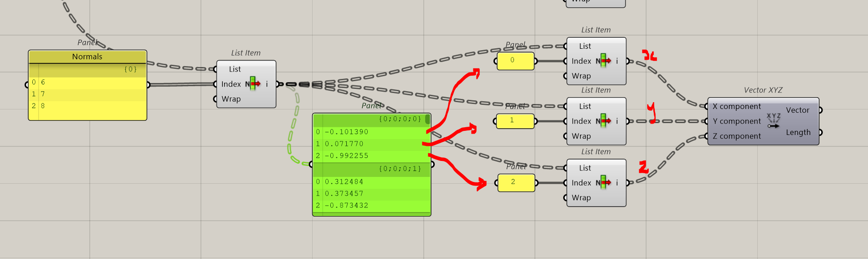The width and height of the screenshot is (868, 259).
Task: Click the i output of the Normals-fed List Item
Action: [x=267, y=84]
